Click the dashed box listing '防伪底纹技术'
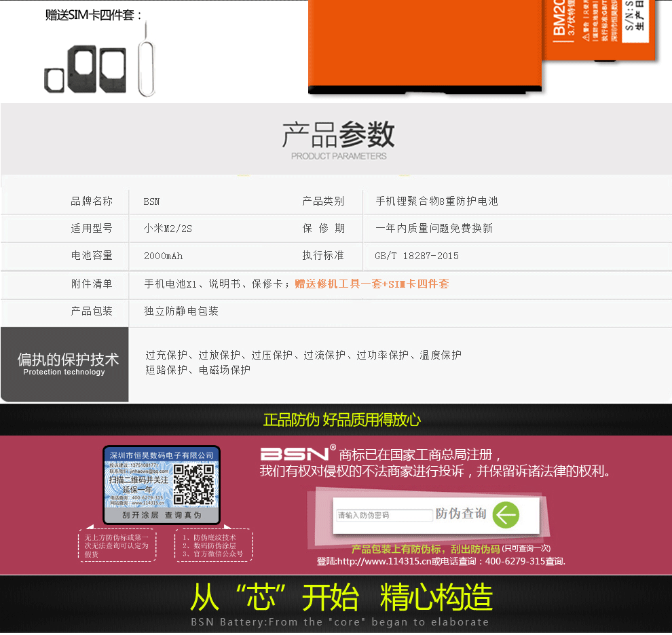Screen dimensions: 672x635 213,545
